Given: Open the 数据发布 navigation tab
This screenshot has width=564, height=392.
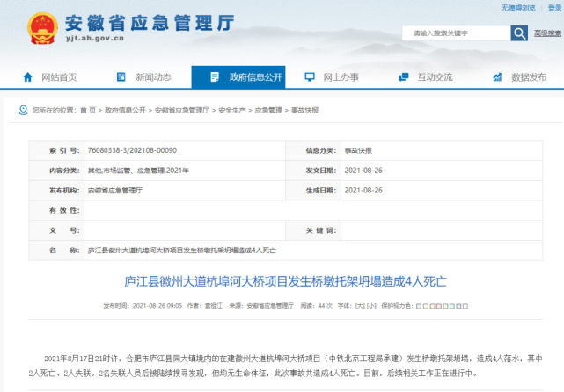Looking at the screenshot, I should coord(519,76).
